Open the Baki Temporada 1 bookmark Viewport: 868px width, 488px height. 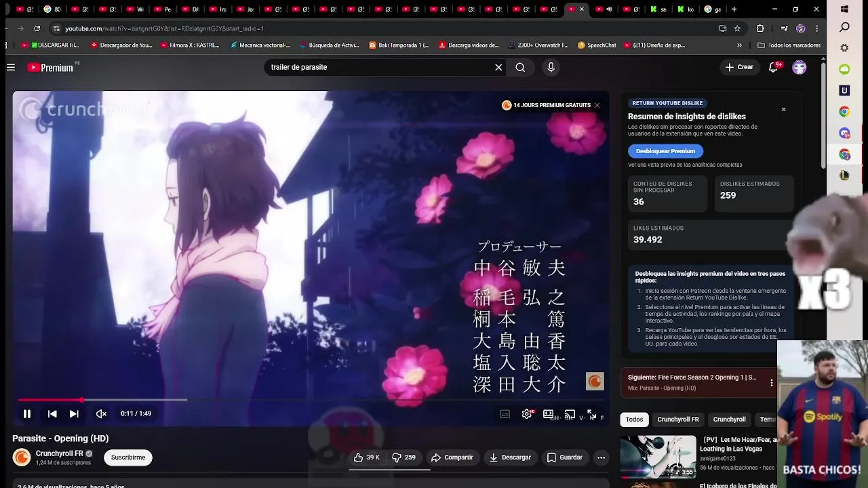399,45
